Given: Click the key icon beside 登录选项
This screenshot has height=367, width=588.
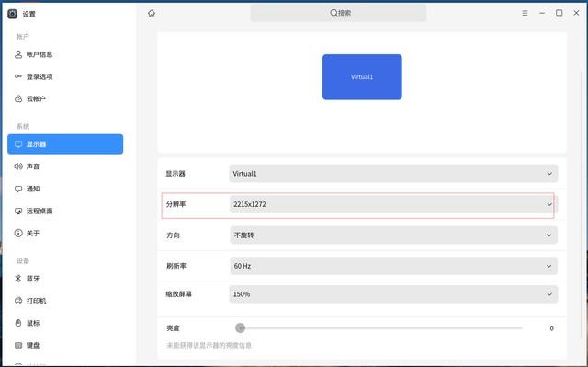Looking at the screenshot, I should 18,76.
